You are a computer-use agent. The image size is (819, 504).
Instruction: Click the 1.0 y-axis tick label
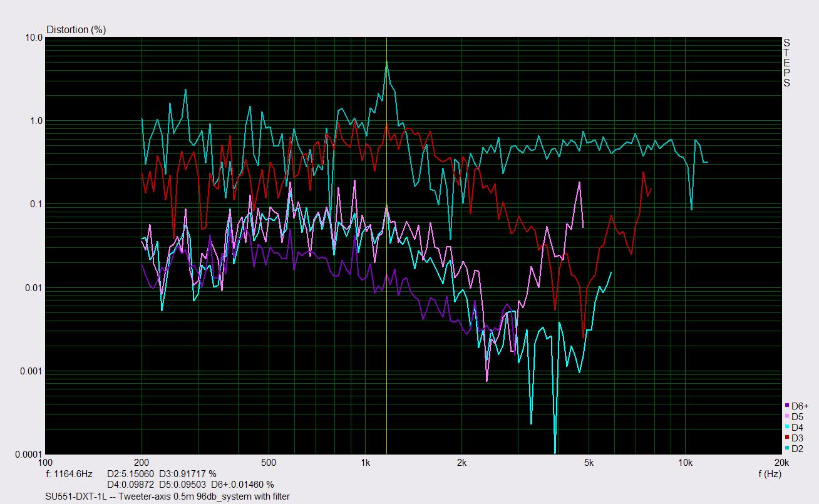coord(36,121)
